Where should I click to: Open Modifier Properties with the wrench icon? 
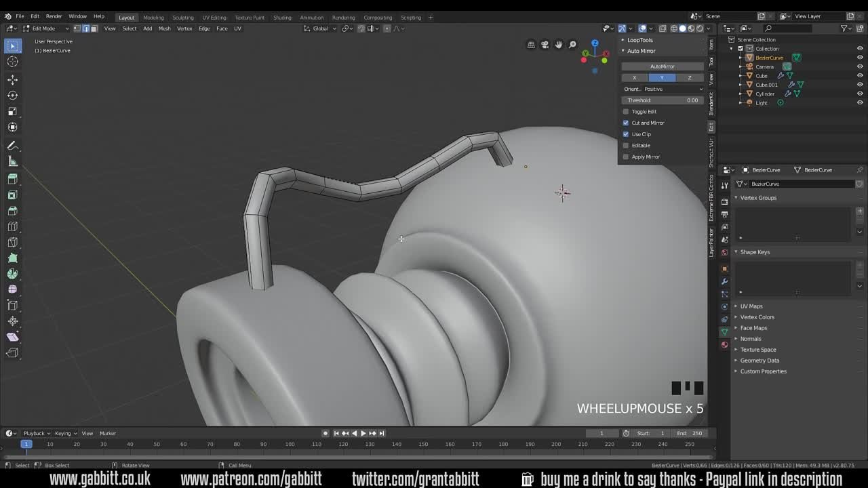click(724, 281)
